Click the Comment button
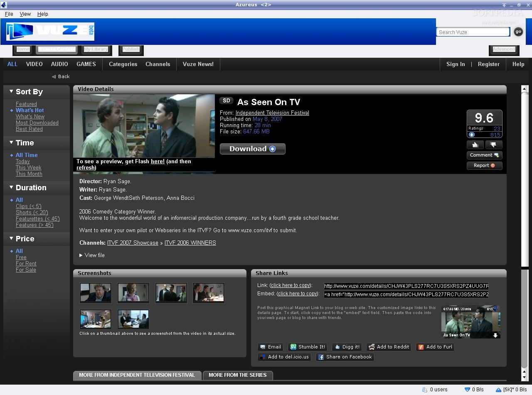532x395 pixels. tap(484, 155)
